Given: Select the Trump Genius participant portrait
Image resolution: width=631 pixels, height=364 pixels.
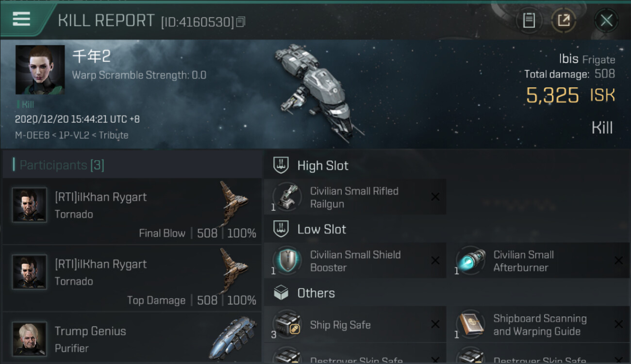Looking at the screenshot, I should point(30,339).
